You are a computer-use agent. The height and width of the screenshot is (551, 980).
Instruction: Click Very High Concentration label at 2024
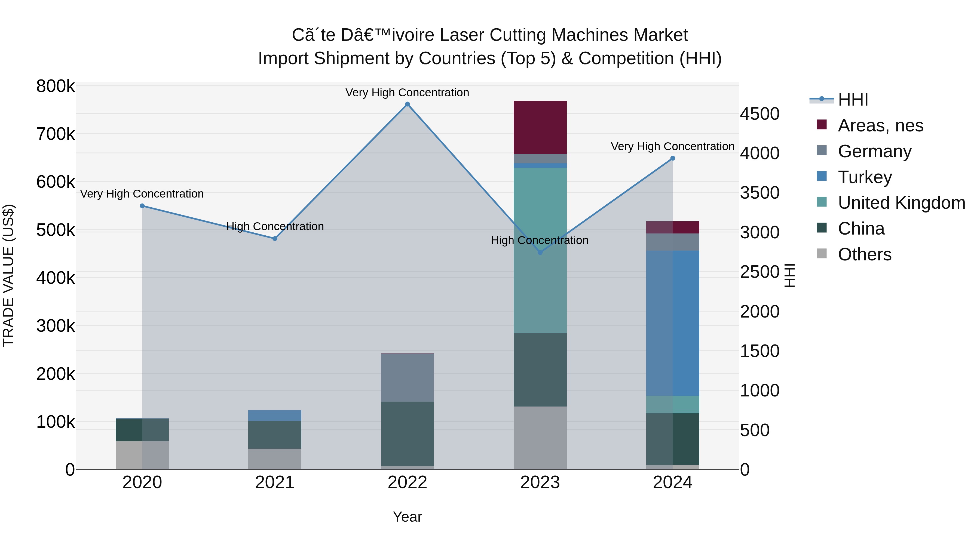673,146
